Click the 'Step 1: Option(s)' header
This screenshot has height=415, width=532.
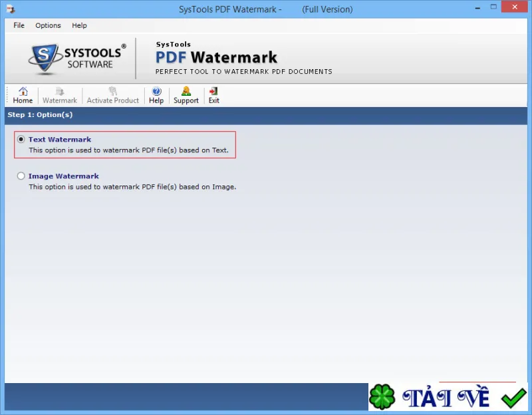click(x=40, y=114)
